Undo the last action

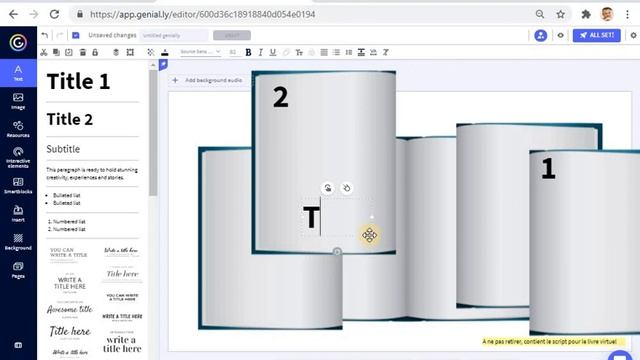(x=44, y=36)
